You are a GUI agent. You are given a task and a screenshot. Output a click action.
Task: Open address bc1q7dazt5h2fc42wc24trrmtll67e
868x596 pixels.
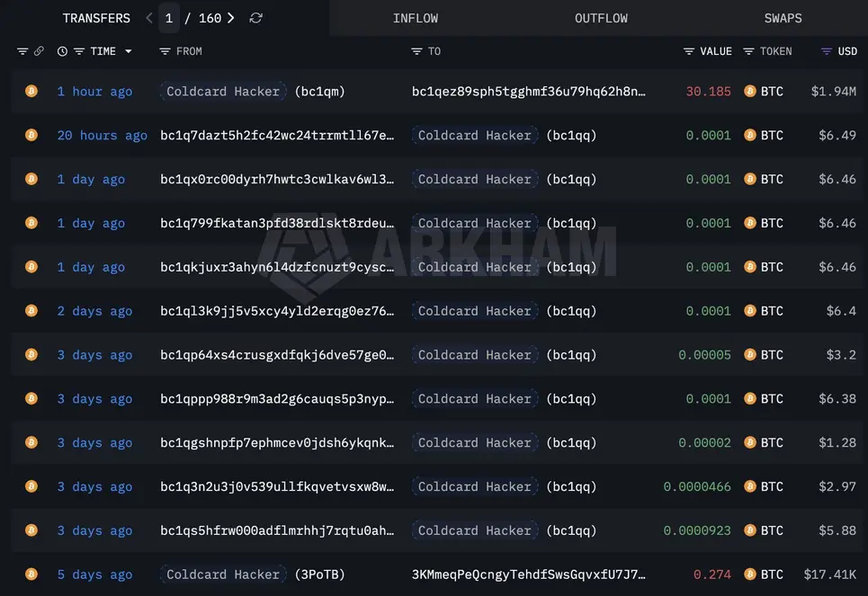tap(277, 135)
